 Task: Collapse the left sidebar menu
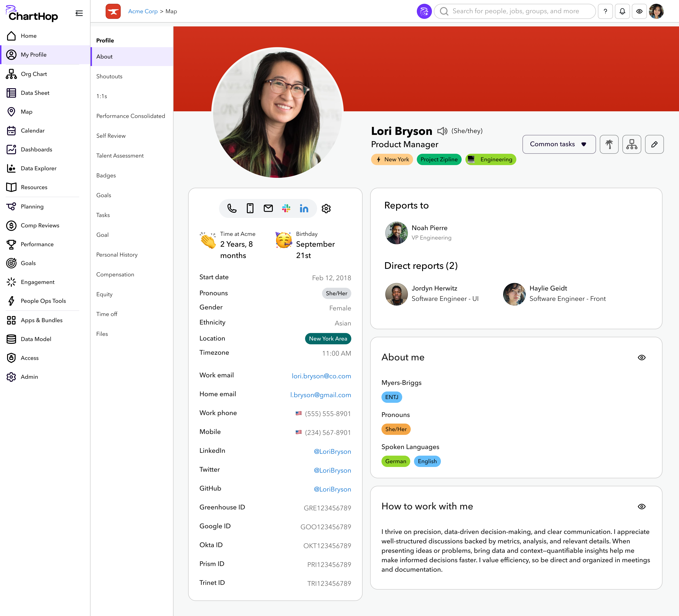pos(79,13)
